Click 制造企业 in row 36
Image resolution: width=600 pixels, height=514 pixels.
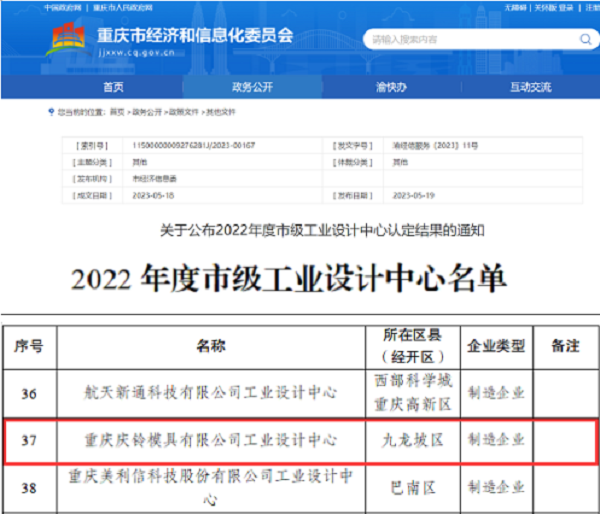point(496,393)
